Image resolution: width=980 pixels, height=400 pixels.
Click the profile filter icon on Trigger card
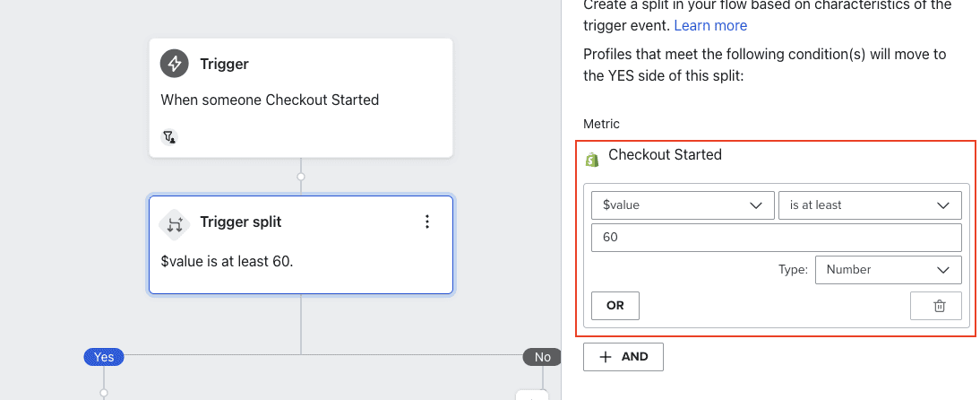point(168,137)
